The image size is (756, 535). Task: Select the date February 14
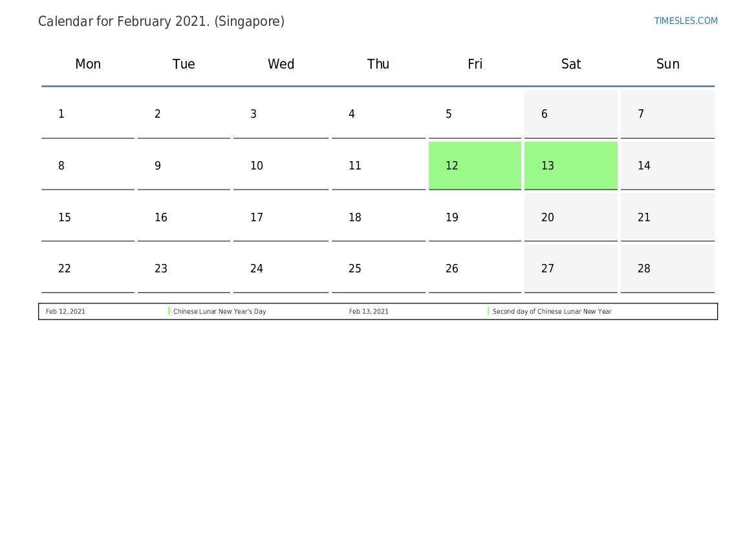pyautogui.click(x=667, y=166)
